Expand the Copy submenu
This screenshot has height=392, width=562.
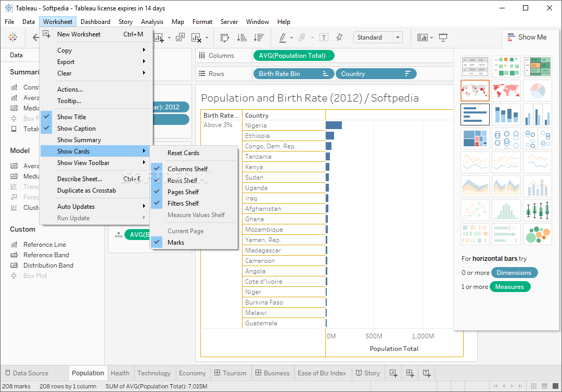(x=95, y=50)
